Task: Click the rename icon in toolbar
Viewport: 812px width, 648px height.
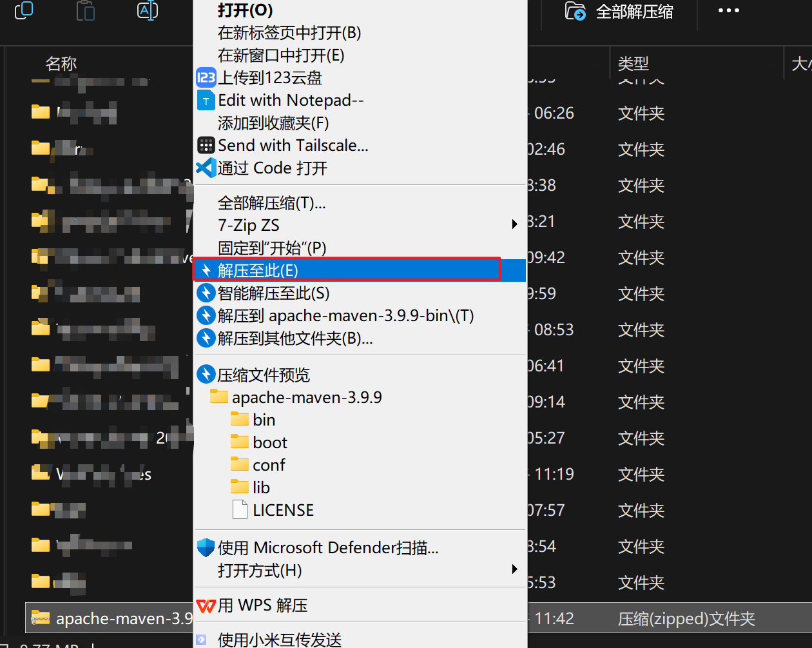Action: pyautogui.click(x=148, y=11)
